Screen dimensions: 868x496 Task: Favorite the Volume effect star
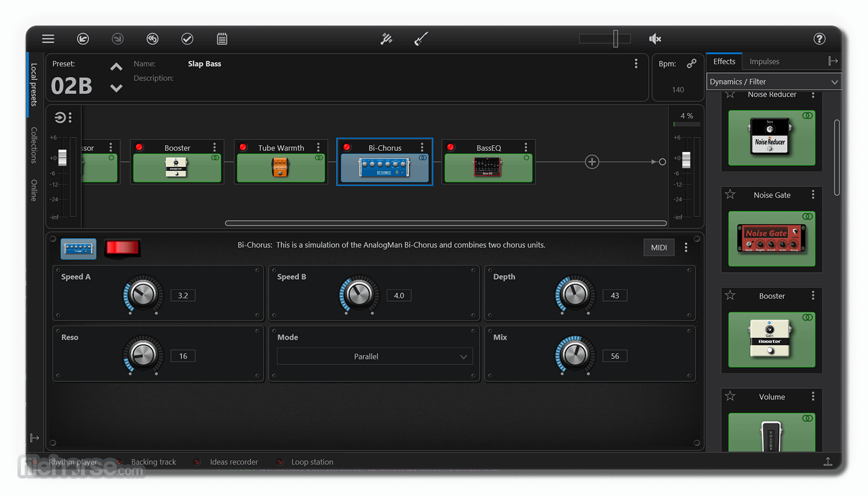[730, 396]
